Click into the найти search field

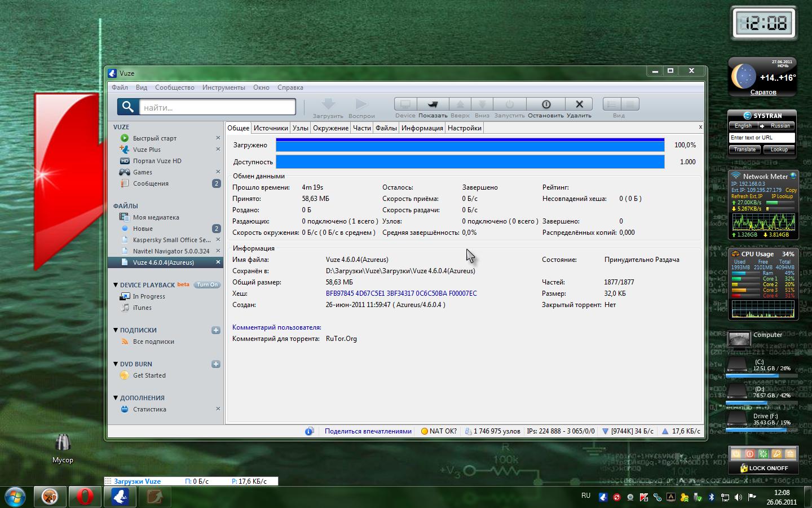tap(217, 107)
